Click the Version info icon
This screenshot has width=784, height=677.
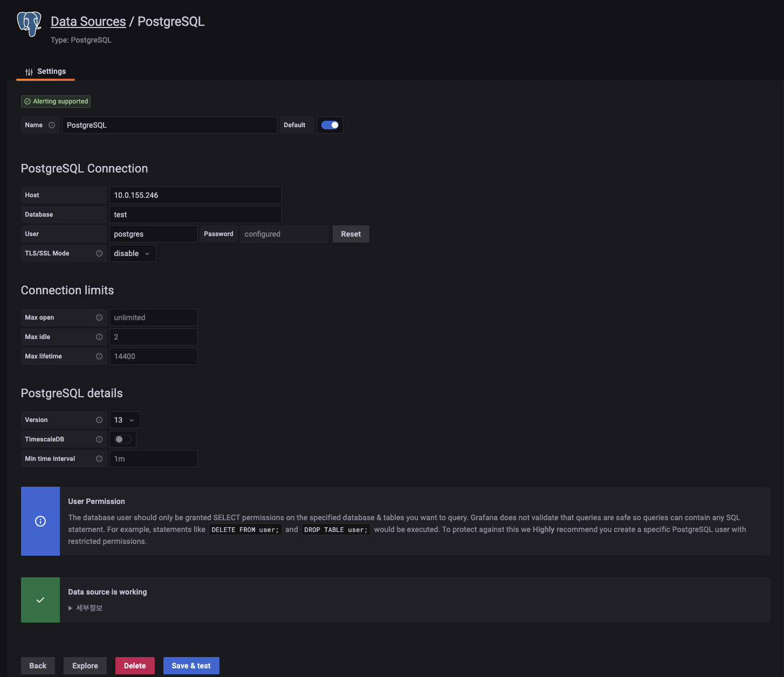coord(99,420)
